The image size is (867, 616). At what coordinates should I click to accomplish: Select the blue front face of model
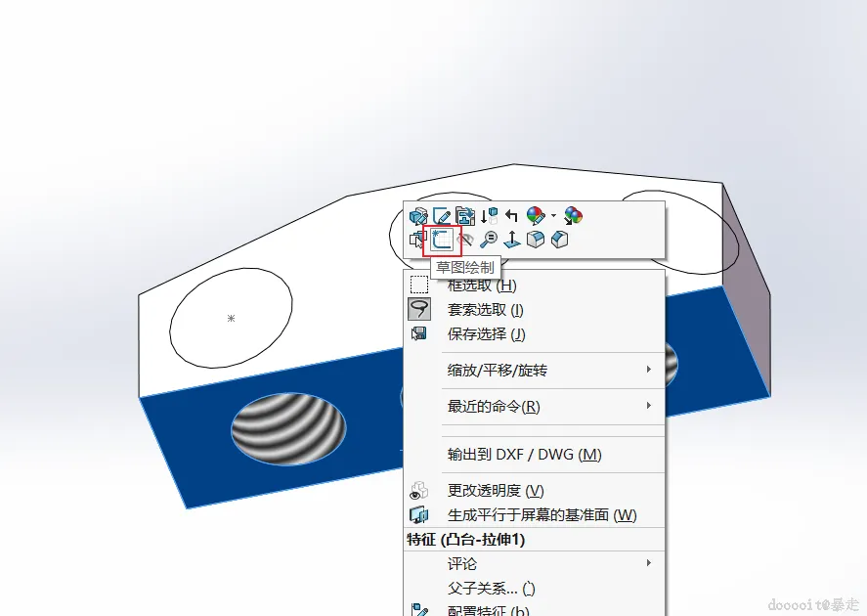[194, 448]
